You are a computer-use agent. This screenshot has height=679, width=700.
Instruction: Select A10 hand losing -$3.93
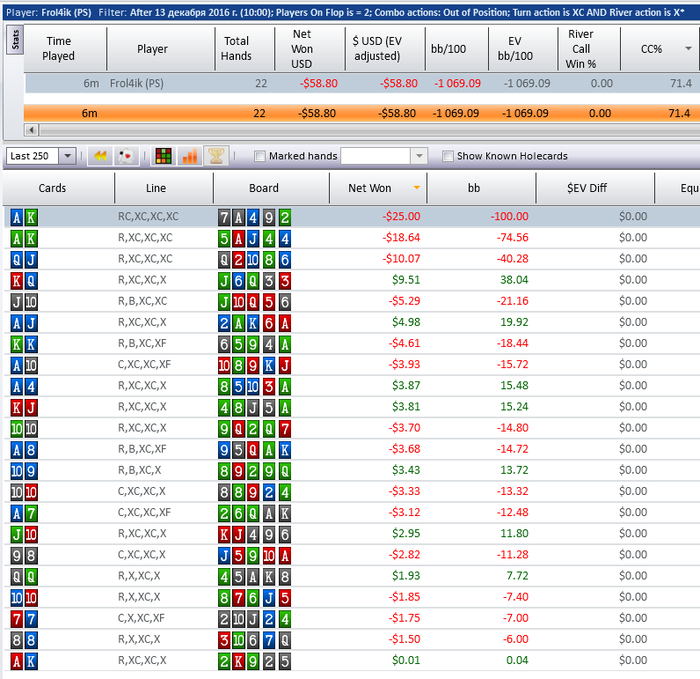click(352, 365)
